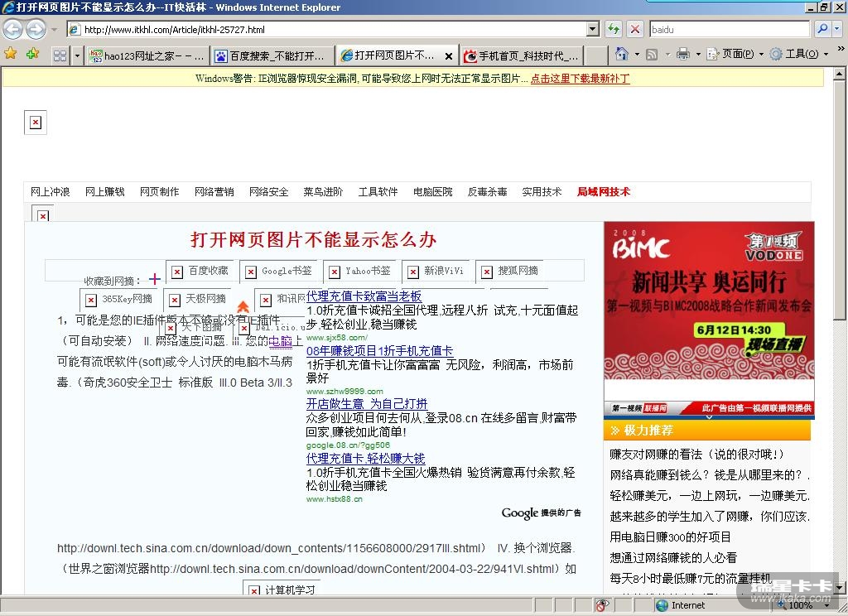Click the baidu search input box

pos(730,29)
